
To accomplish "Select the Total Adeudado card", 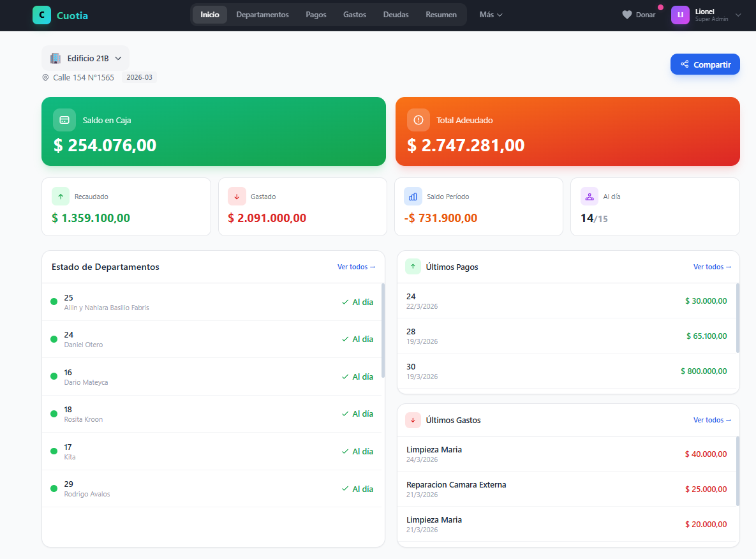I will coord(568,131).
